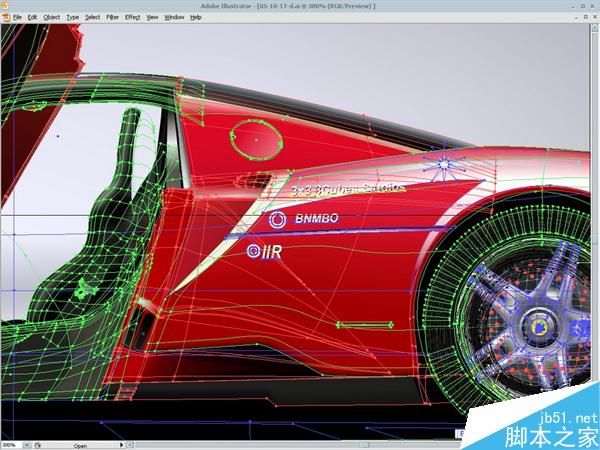Viewport: 600px width, 450px height.
Task: Open the Select menu
Action: (93, 17)
